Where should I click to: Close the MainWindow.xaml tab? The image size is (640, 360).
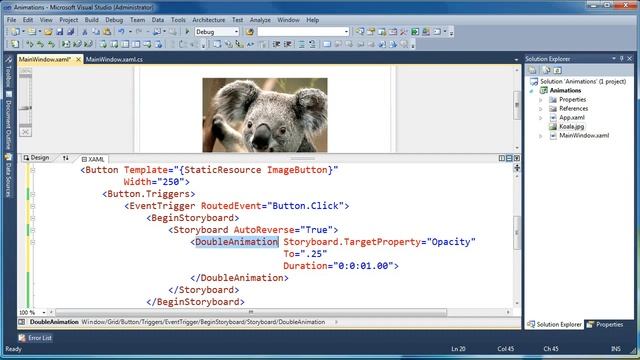(78, 59)
